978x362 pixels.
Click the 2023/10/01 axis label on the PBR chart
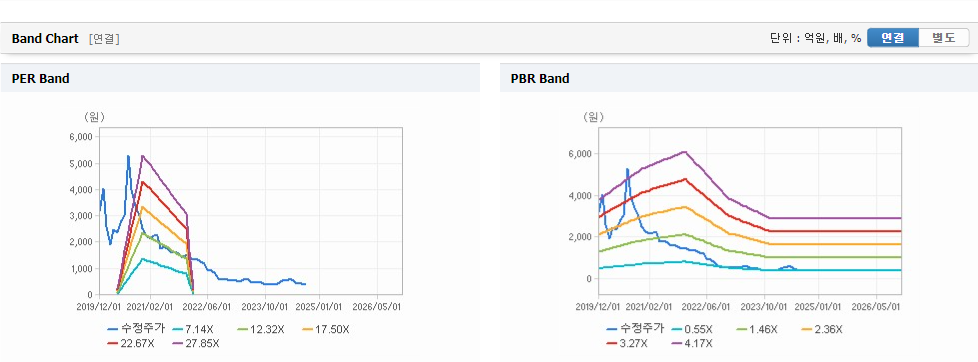(763, 307)
